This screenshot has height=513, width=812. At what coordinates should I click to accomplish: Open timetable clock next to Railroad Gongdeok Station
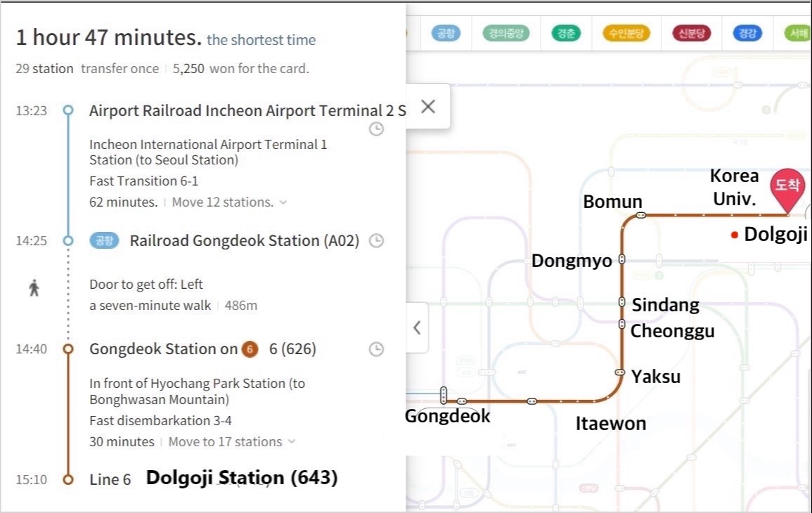pyautogui.click(x=377, y=241)
